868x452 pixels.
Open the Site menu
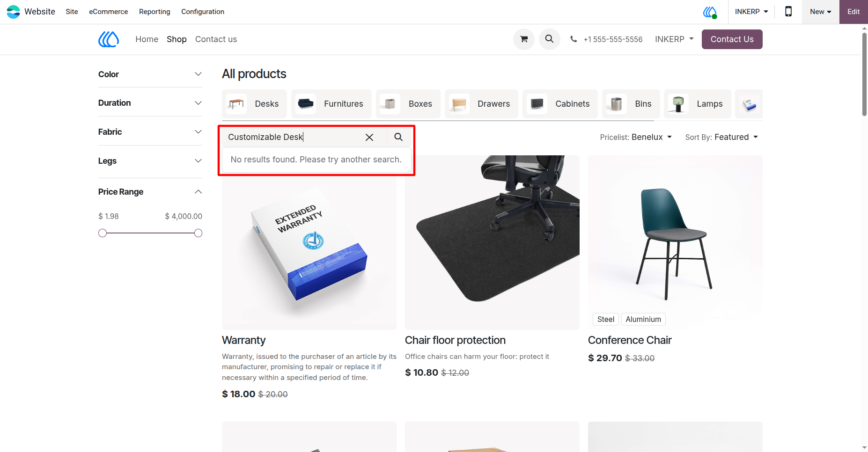pos(72,12)
